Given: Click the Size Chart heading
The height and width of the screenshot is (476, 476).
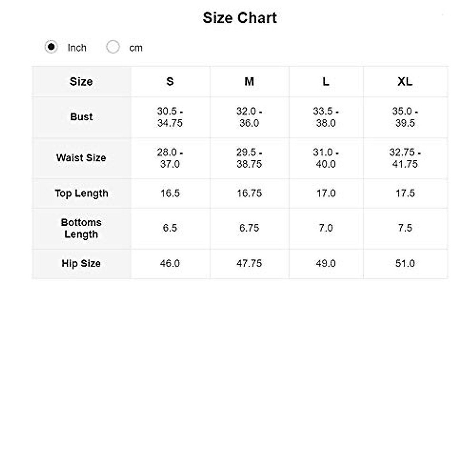Looking at the screenshot, I should 240,18.
